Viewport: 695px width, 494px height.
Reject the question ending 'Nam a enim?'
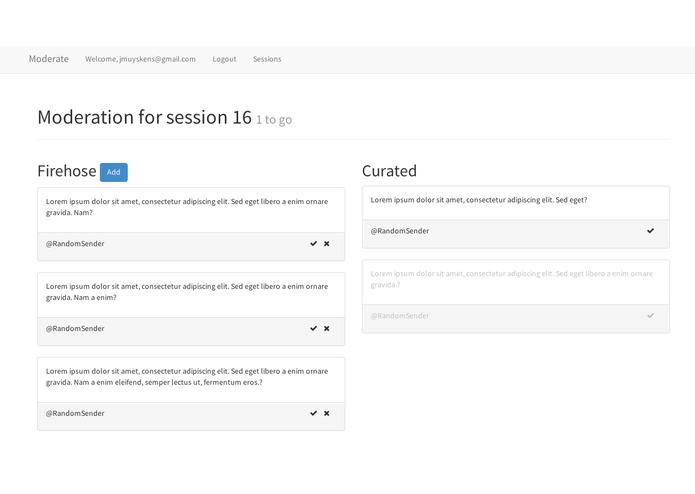(x=327, y=328)
